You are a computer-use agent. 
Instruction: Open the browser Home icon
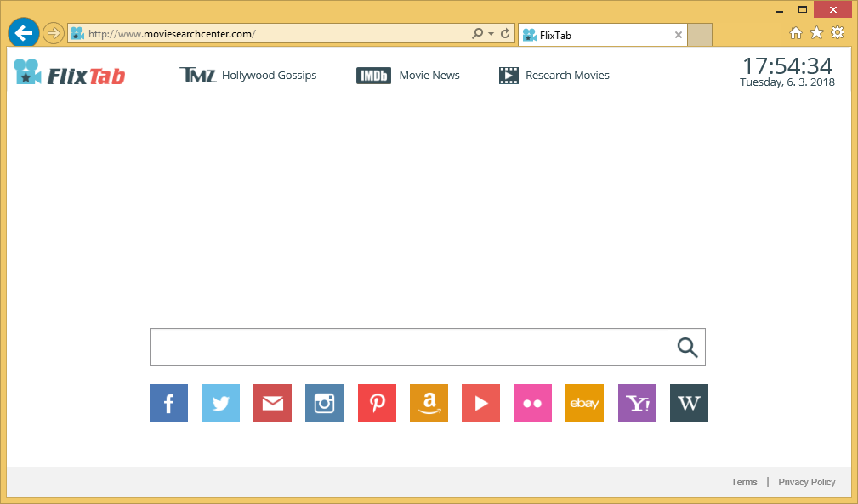click(796, 33)
